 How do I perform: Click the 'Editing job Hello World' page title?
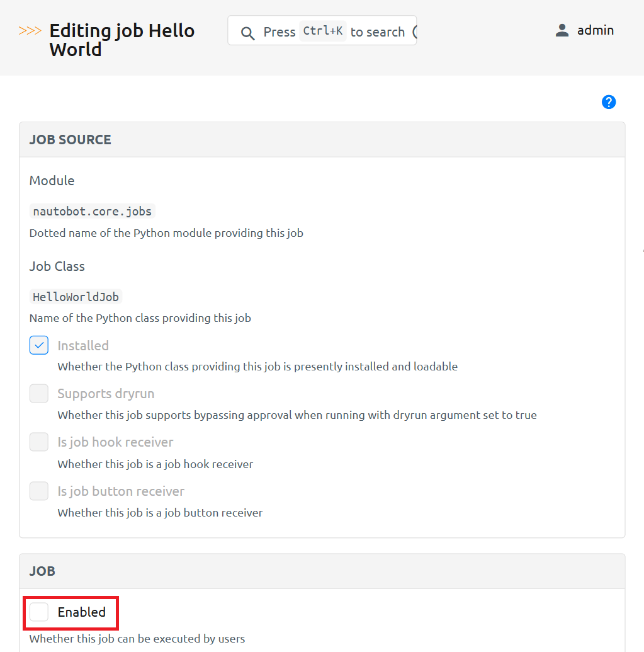coord(121,40)
